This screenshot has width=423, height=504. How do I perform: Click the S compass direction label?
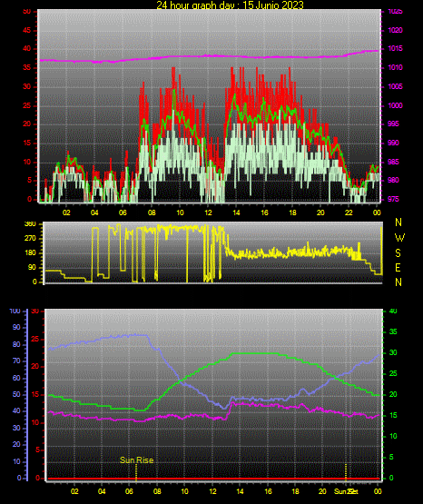click(398, 253)
